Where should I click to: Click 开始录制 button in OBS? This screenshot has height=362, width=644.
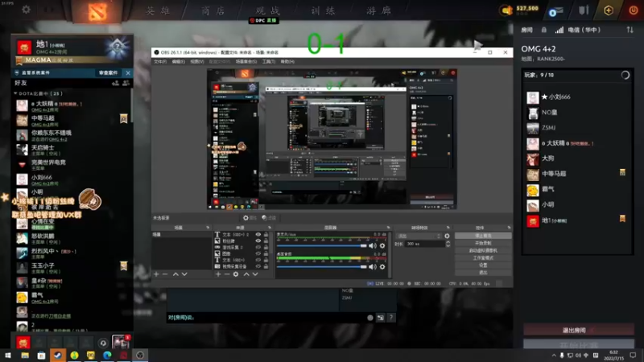483,244
